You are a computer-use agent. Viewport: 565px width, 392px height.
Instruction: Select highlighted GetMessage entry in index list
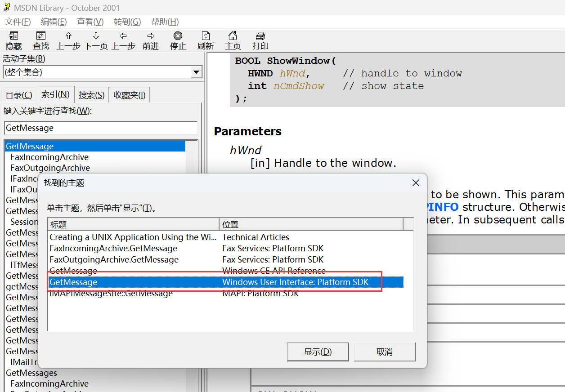(95, 146)
